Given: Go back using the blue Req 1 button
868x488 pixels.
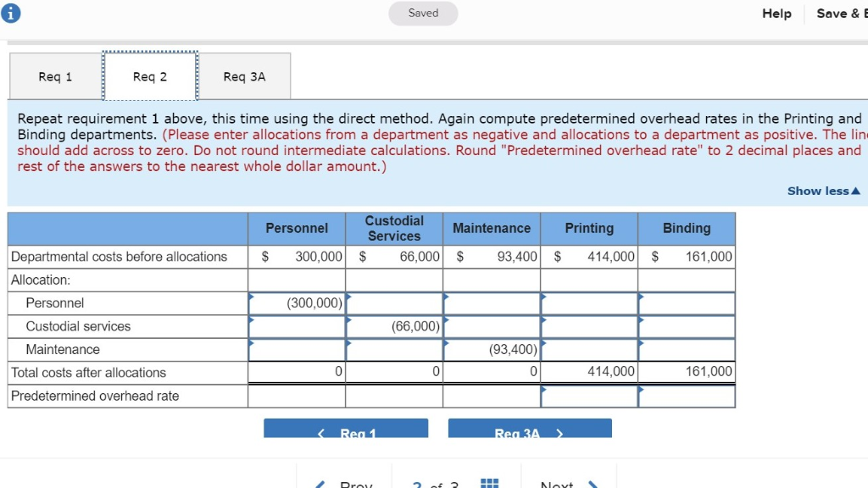Looking at the screenshot, I should [x=346, y=429].
